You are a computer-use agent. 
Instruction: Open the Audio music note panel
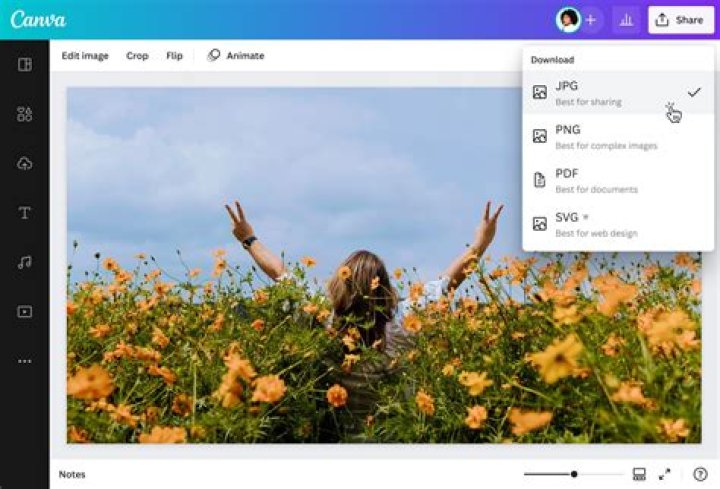point(25,262)
